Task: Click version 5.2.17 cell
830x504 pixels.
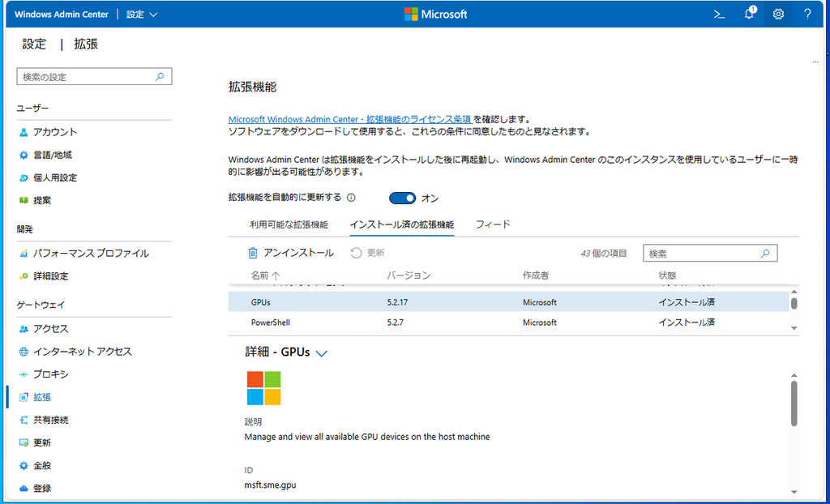Action: click(x=397, y=302)
